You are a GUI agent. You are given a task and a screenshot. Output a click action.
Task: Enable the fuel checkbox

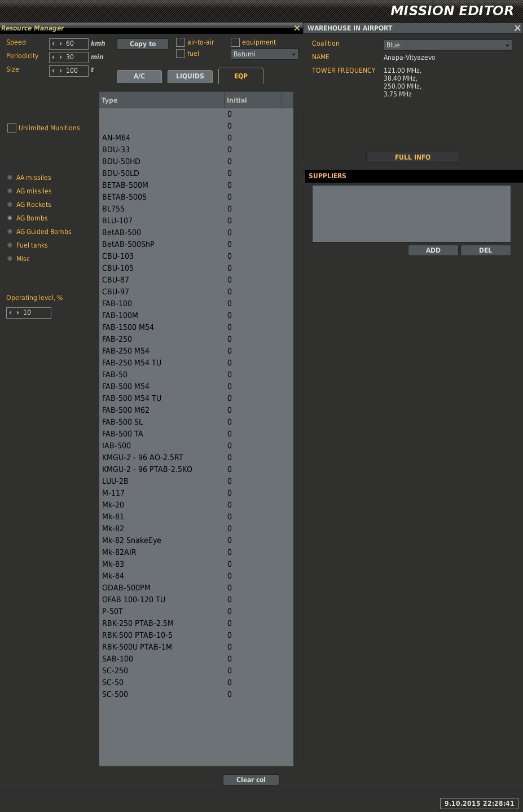(181, 54)
